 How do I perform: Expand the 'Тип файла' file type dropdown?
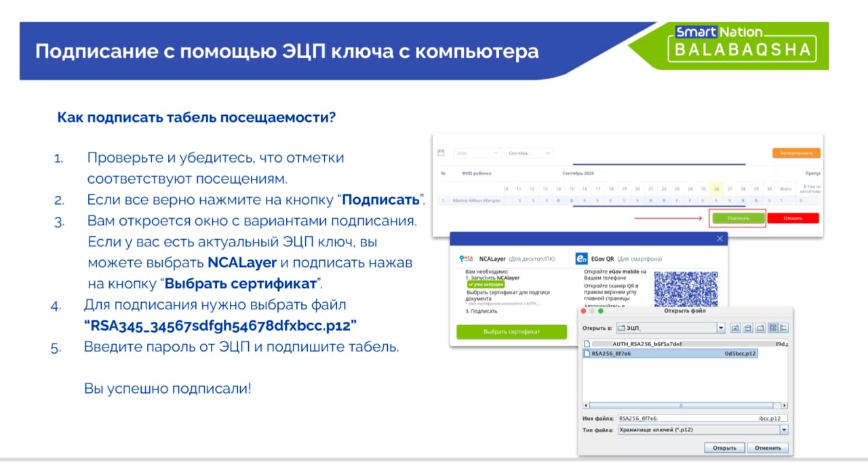784,430
